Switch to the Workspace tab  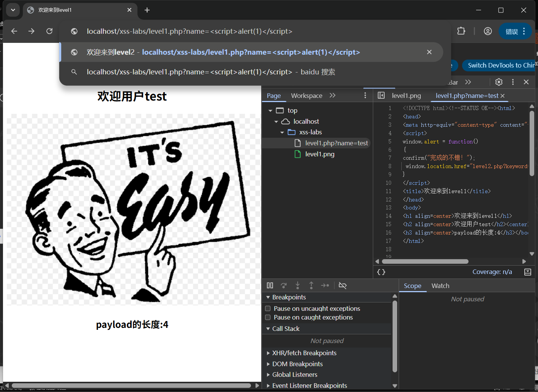point(307,96)
